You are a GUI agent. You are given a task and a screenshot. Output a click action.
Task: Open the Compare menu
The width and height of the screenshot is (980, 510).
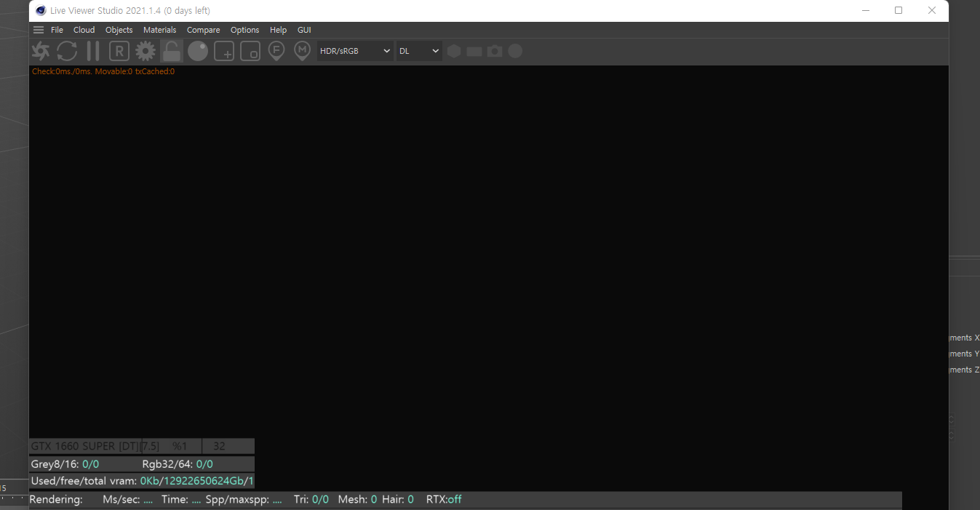click(x=204, y=30)
